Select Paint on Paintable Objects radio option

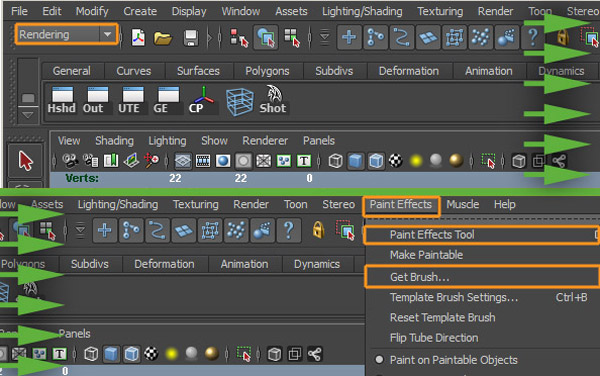(x=447, y=360)
